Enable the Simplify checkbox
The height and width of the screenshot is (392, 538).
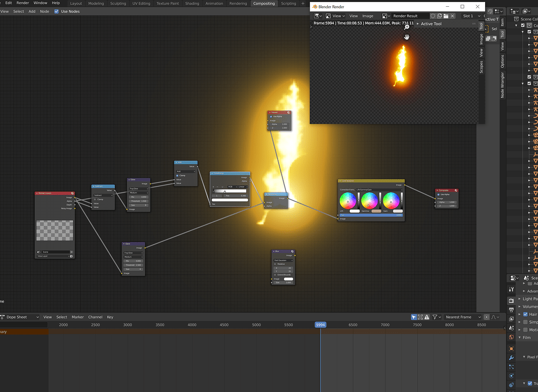point(525,322)
